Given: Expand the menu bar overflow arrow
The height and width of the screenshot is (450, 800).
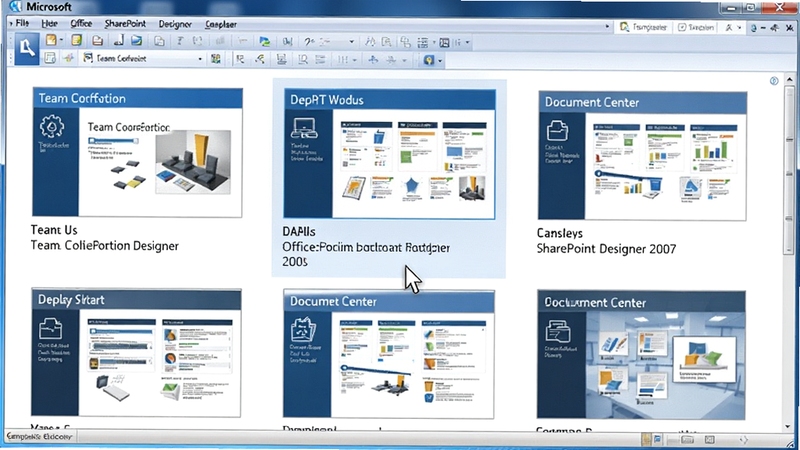Looking at the screenshot, I should [607, 26].
